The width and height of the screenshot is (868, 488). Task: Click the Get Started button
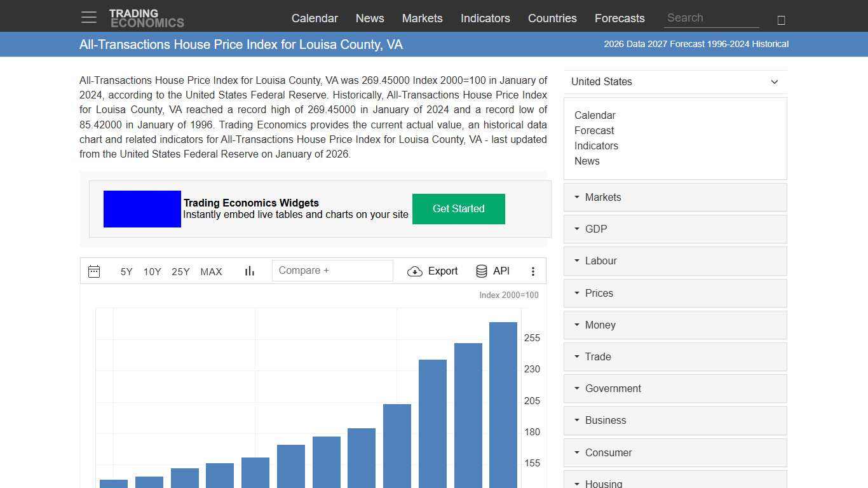click(458, 208)
